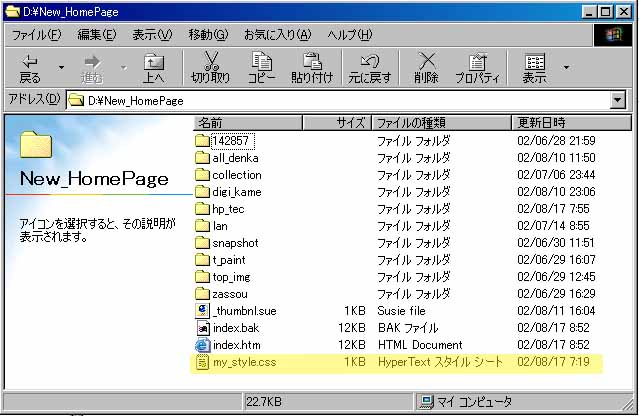Image resolution: width=639 pixels, height=416 pixels.
Task: Select the index.htm Internet Explorer icon
Action: click(203, 345)
